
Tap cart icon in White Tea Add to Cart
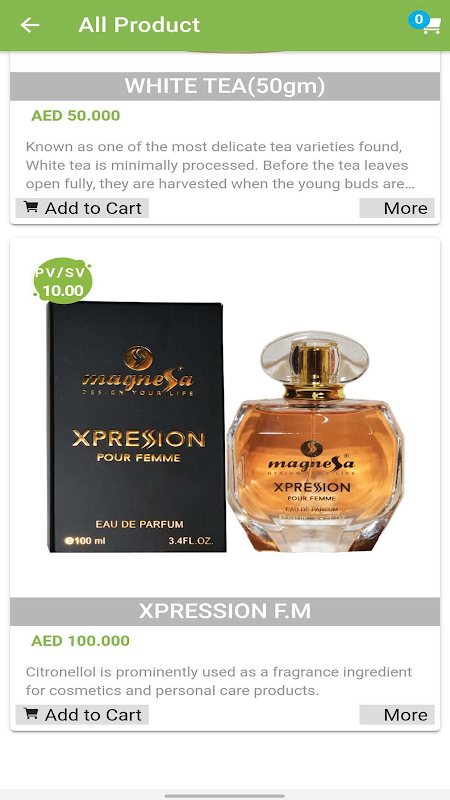[x=31, y=207]
